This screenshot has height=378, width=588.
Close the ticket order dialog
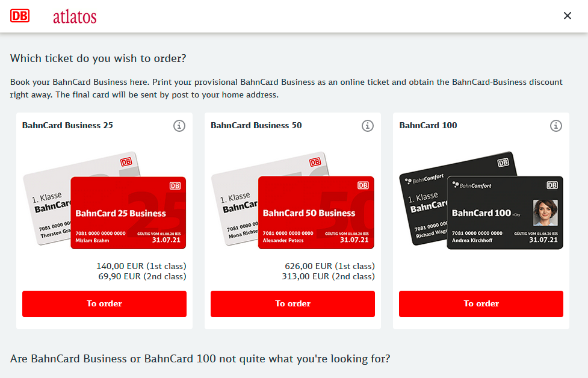tap(568, 16)
